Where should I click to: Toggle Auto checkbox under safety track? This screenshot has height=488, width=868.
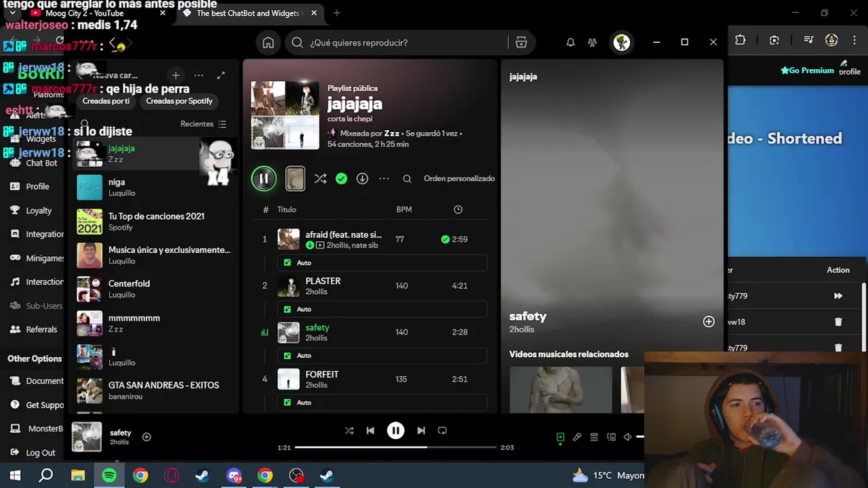click(288, 356)
